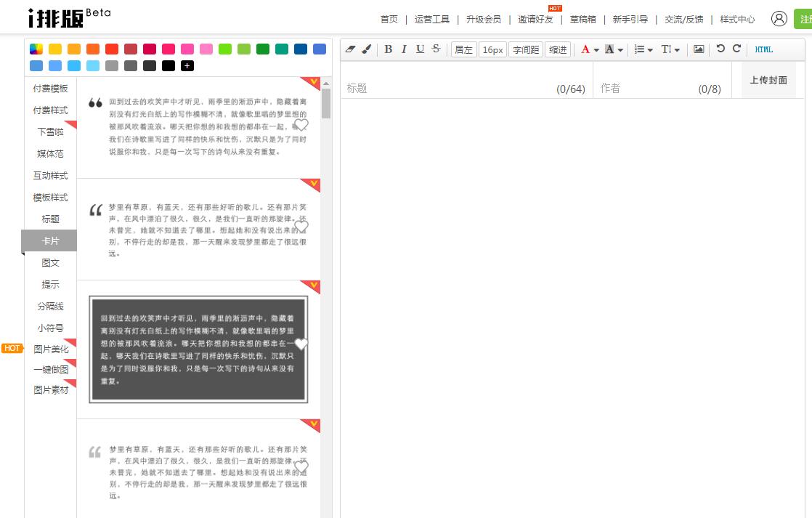
Task: Open the user account avatar icon
Action: pos(779,19)
